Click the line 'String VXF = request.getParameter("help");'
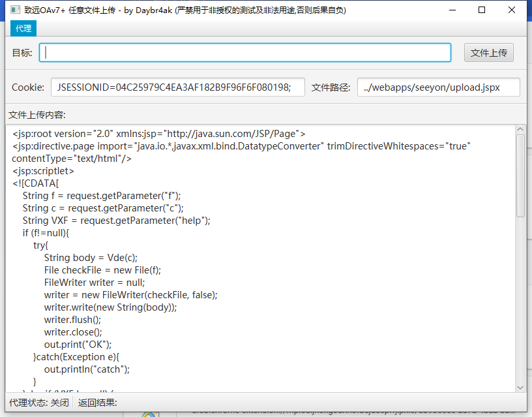 [116, 221]
